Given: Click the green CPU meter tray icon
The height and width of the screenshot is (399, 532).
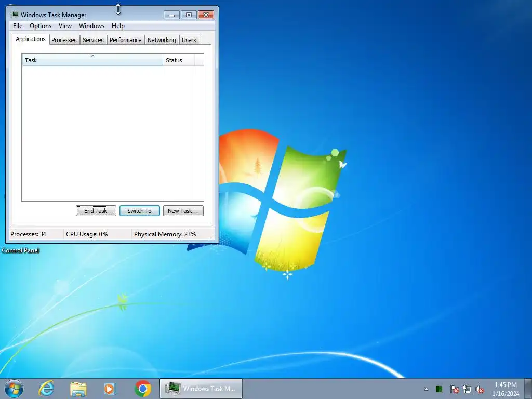Looking at the screenshot, I should coord(439,389).
